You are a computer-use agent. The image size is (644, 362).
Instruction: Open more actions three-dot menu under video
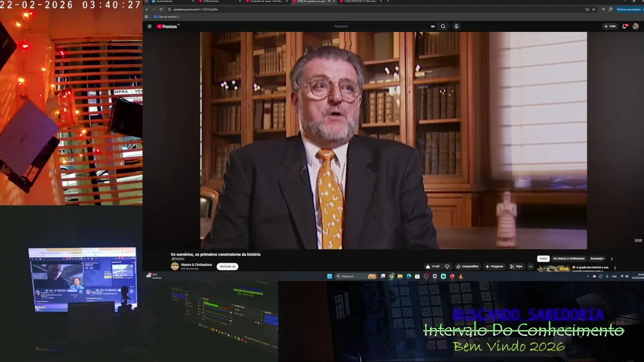point(530,266)
